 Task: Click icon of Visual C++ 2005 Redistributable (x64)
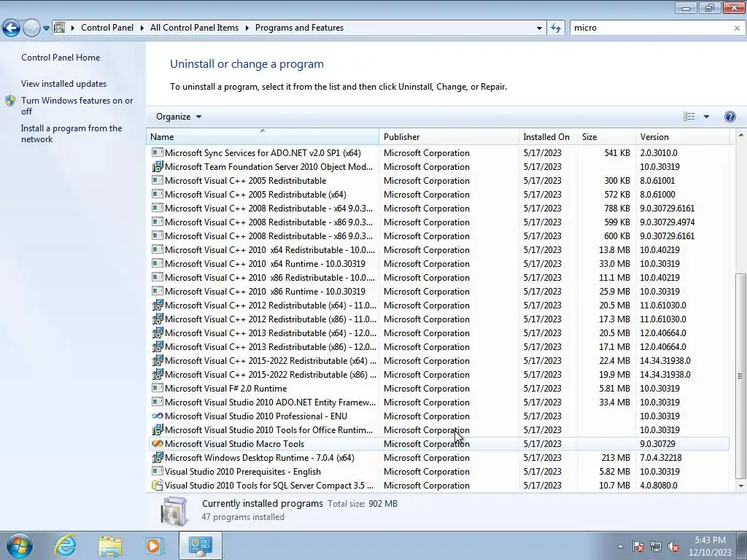[x=158, y=194]
